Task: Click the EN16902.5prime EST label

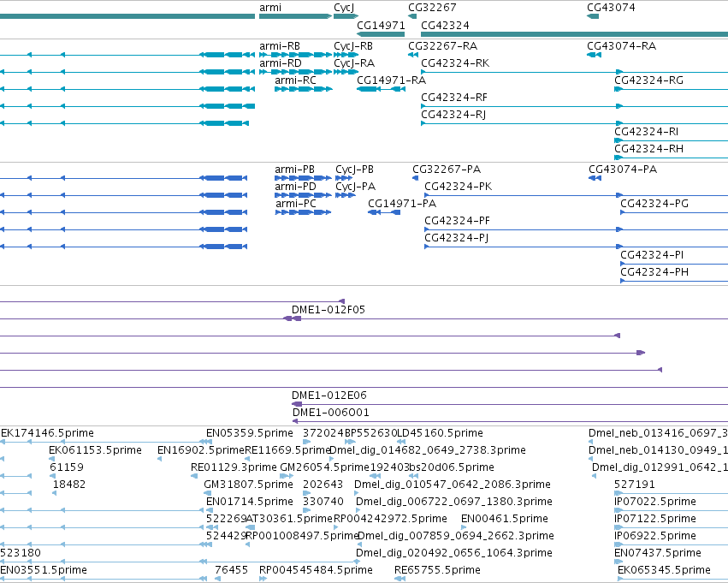Action: (201, 450)
